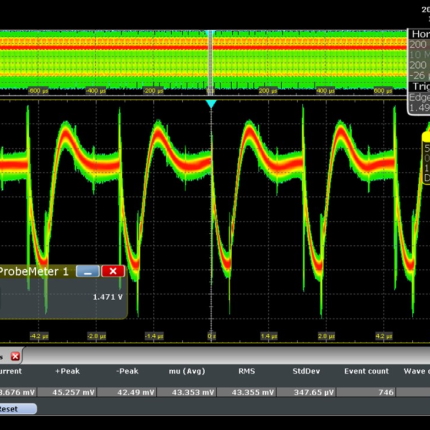The width and height of the screenshot is (430, 430).
Task: Click the ProbeMeter 1 title label
Action: click(34, 271)
